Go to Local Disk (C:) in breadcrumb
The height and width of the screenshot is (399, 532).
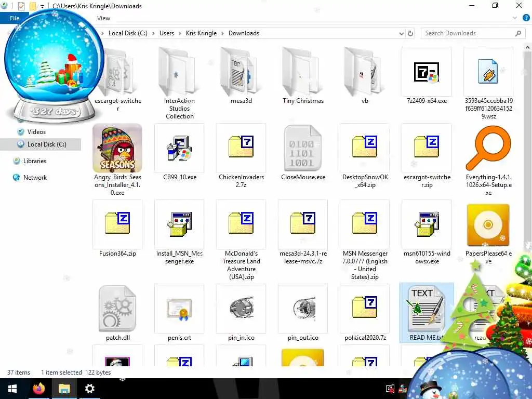click(128, 33)
